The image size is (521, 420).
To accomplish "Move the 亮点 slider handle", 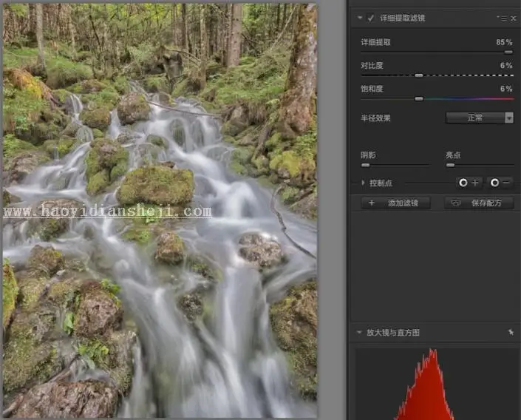I will (450, 165).
